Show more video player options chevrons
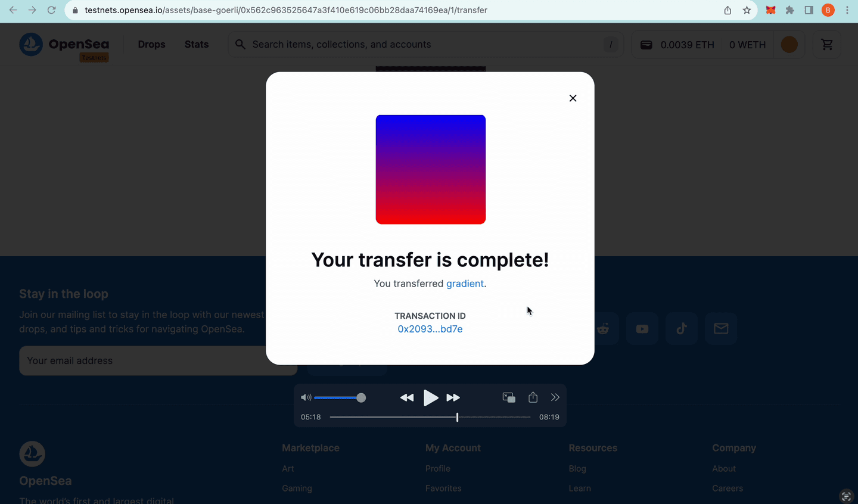The height and width of the screenshot is (504, 858). point(555,397)
